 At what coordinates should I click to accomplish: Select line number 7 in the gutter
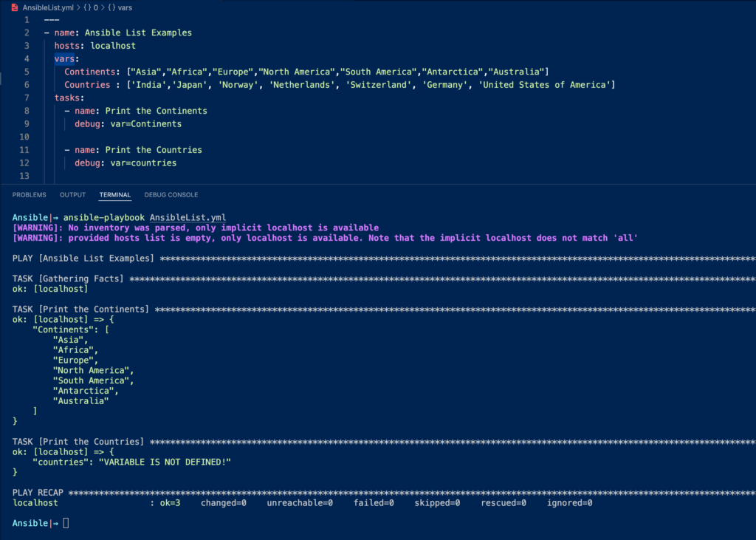(x=27, y=97)
